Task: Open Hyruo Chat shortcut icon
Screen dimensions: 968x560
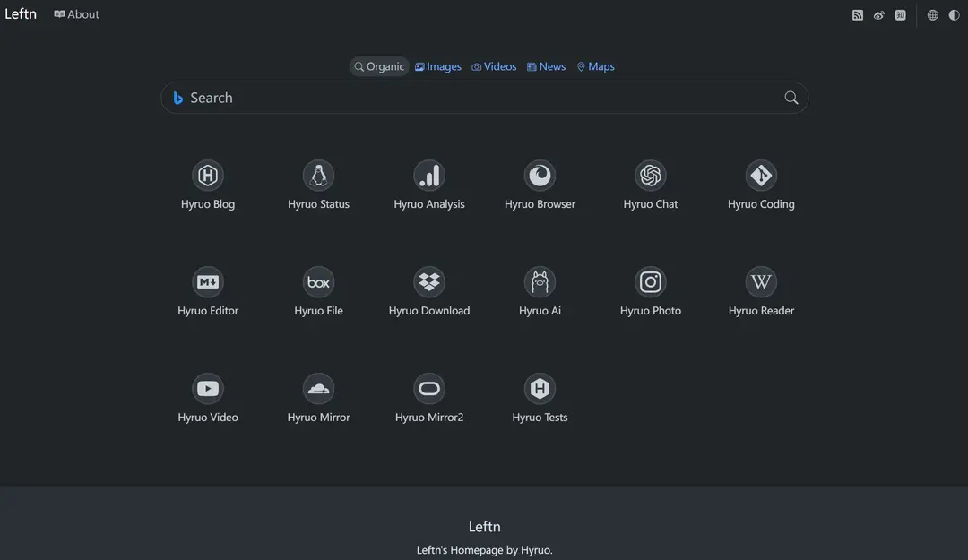Action: click(651, 176)
